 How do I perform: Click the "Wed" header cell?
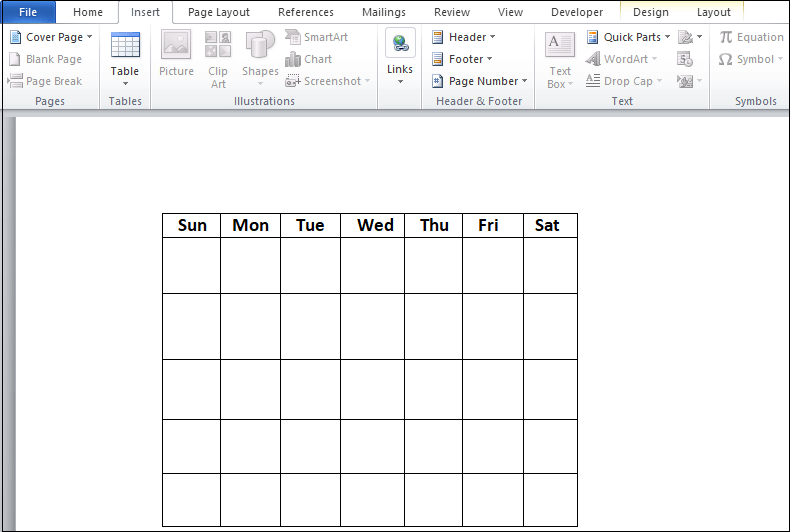click(x=372, y=225)
